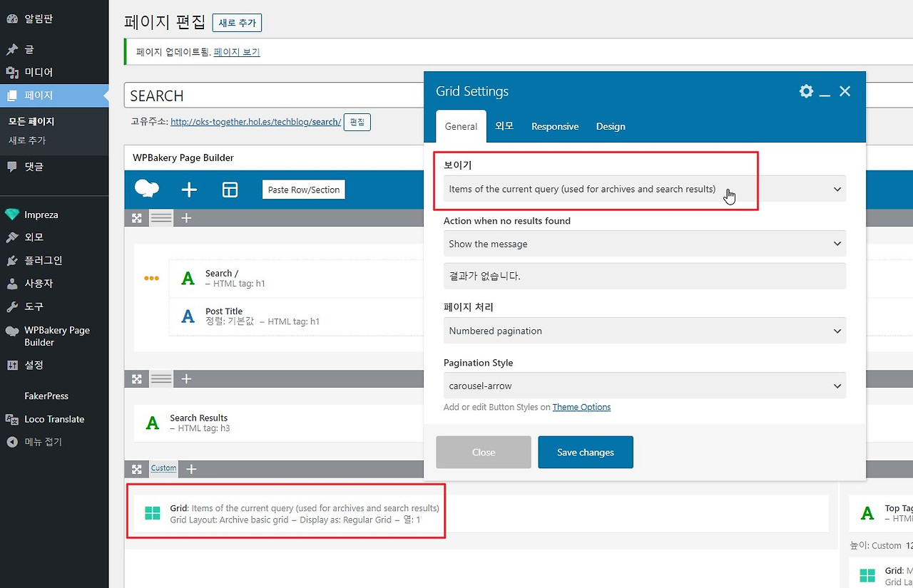The width and height of the screenshot is (913, 588).
Task: Switch to the 외모 tab in Grid Settings
Action: (504, 126)
